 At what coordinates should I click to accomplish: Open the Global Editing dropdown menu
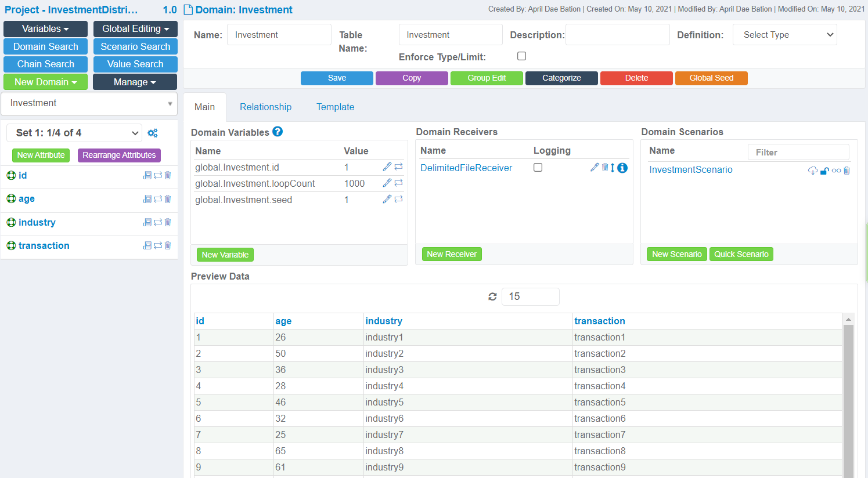(135, 29)
